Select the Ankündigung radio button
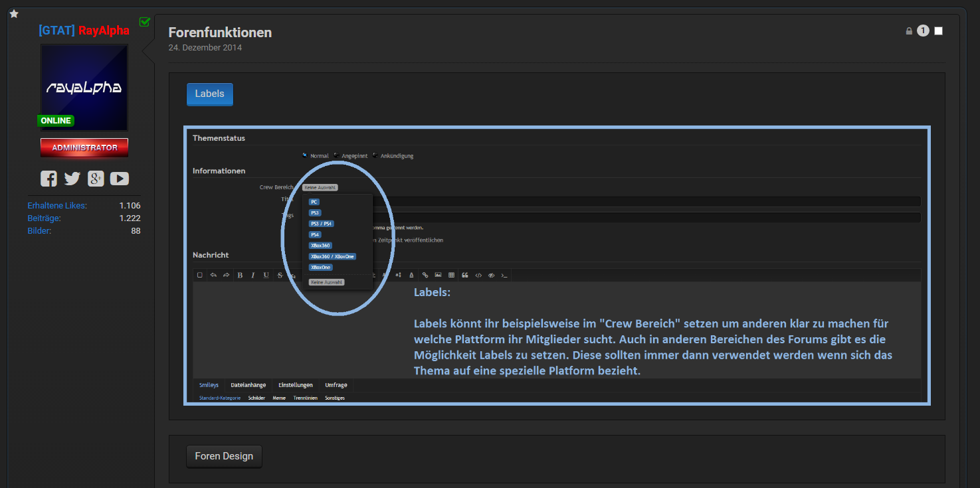Screen dimensions: 980x488 click(375, 155)
